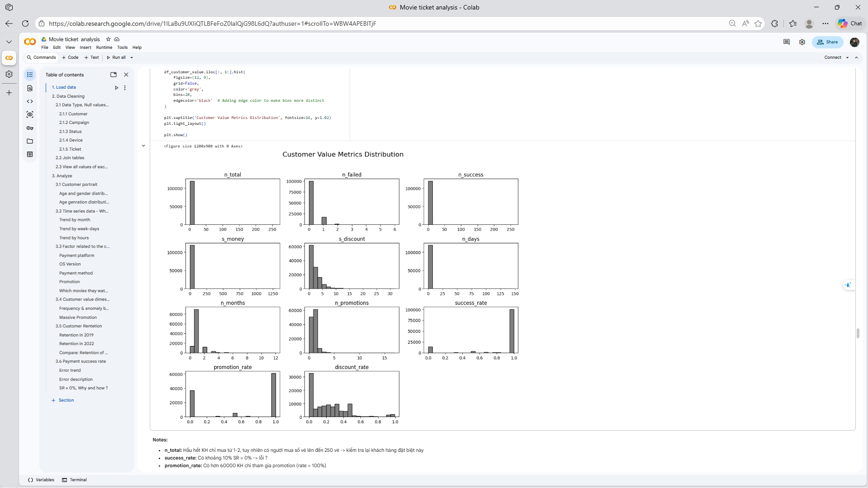
Task: Open the Insert menu
Action: click(85, 47)
